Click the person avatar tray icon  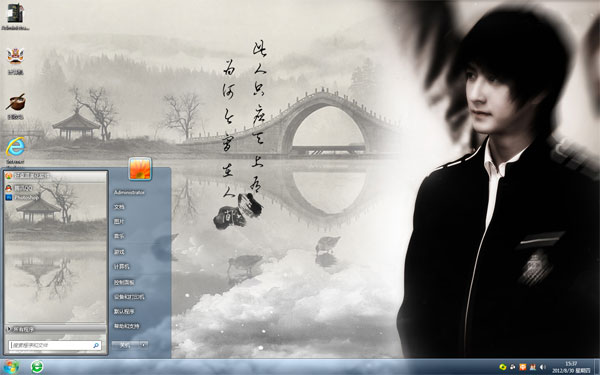tap(533, 367)
